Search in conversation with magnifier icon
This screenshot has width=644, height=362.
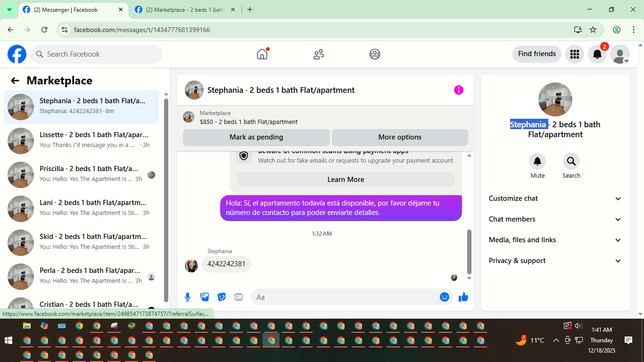pyautogui.click(x=571, y=162)
